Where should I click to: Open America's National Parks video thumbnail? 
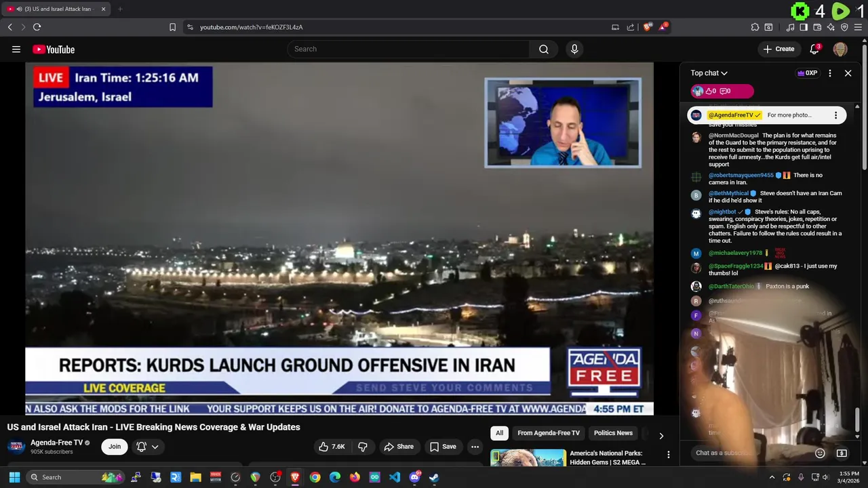[x=528, y=457]
